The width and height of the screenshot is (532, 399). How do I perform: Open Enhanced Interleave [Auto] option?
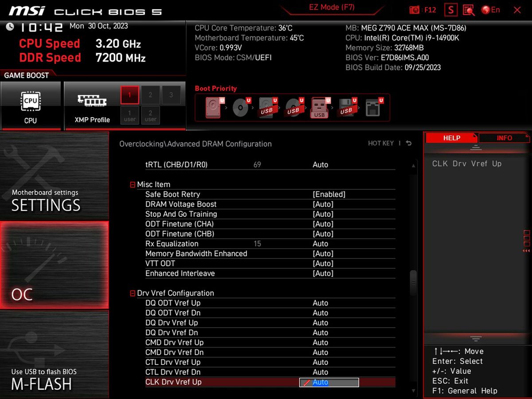270,274
